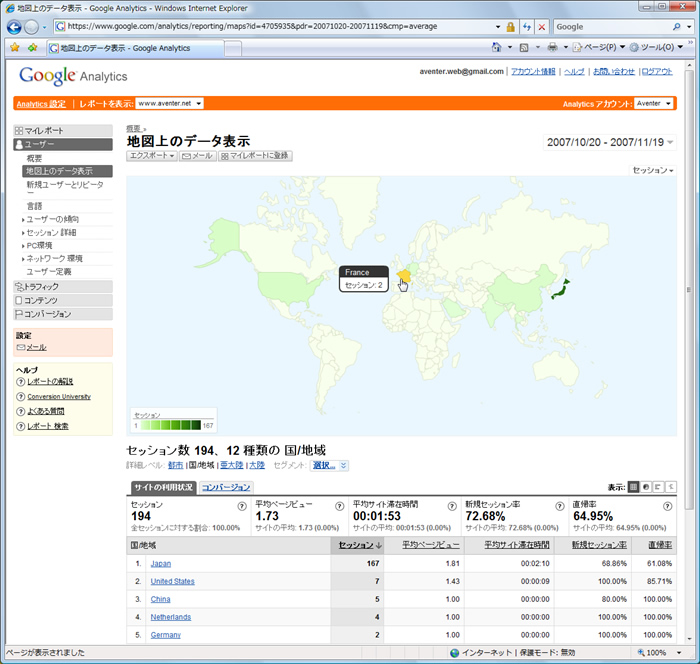Screen dimensions: 700x664
Task: Click the Conversion University help link
Action: (x=59, y=397)
